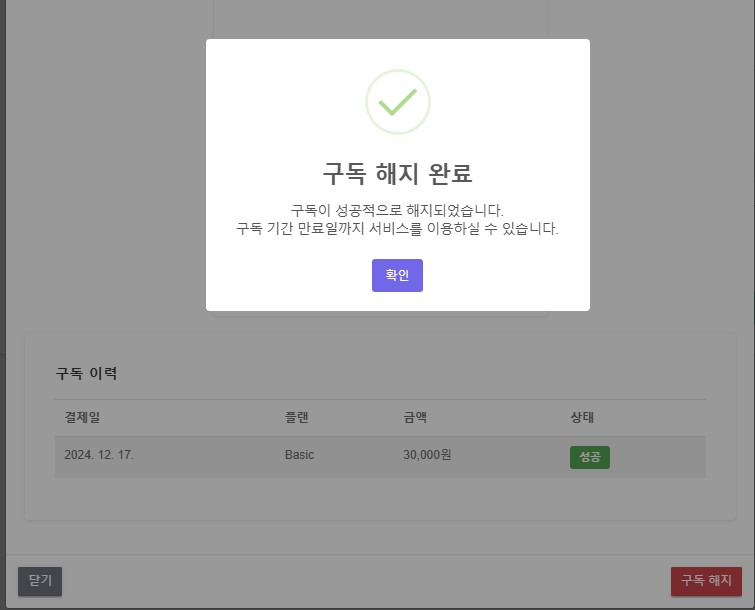Click the 구독 이력 section heading
The image size is (755, 610).
point(86,373)
